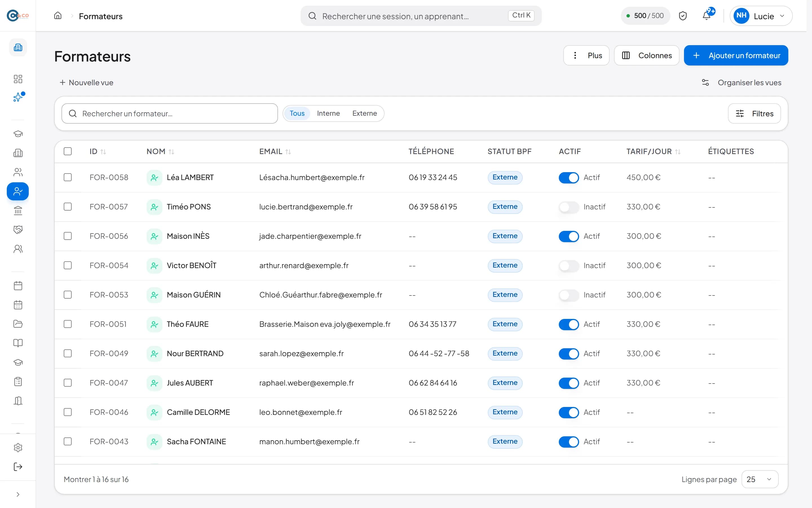Create a Nouvelle vue
Viewport: 812px width, 508px height.
pos(87,83)
